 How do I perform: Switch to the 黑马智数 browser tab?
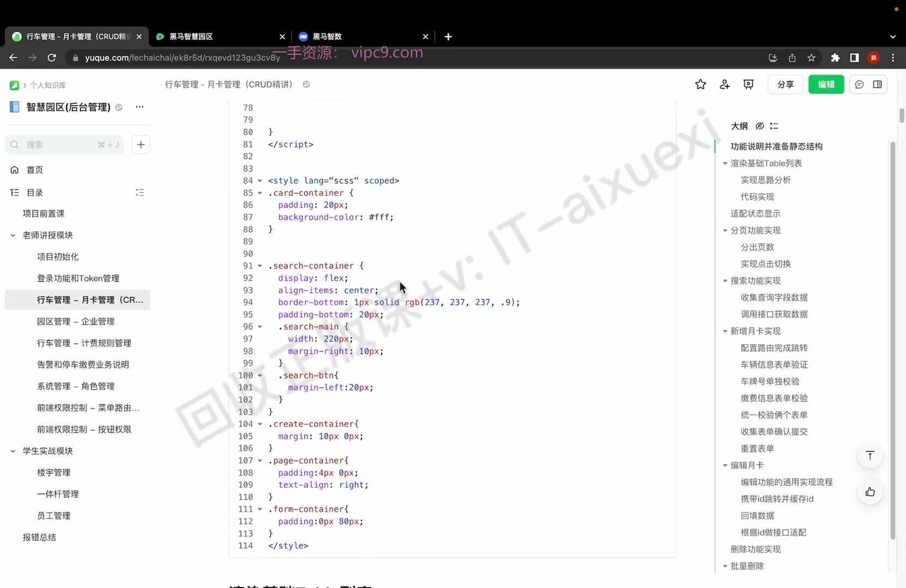[364, 36]
